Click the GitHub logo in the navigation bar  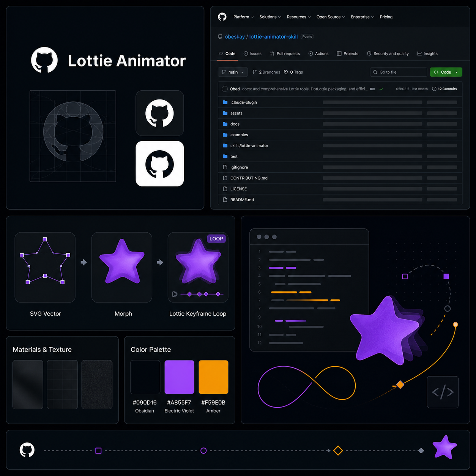pyautogui.click(x=222, y=17)
